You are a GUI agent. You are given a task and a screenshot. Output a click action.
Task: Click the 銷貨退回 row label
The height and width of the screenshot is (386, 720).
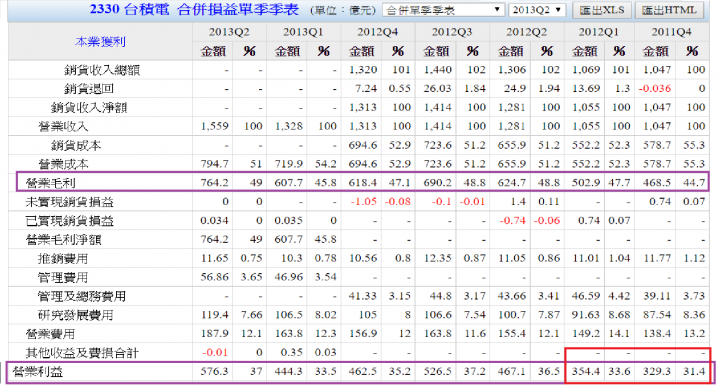pyautogui.click(x=89, y=89)
